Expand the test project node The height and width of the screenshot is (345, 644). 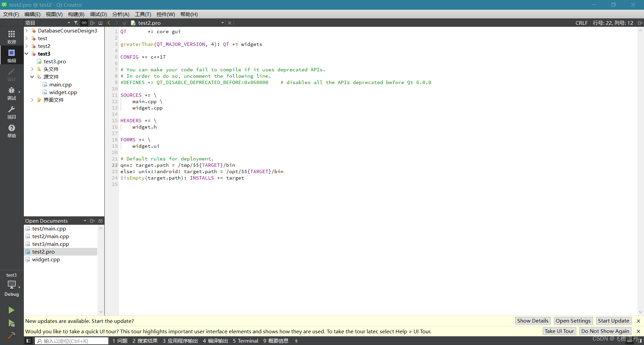pyautogui.click(x=26, y=38)
